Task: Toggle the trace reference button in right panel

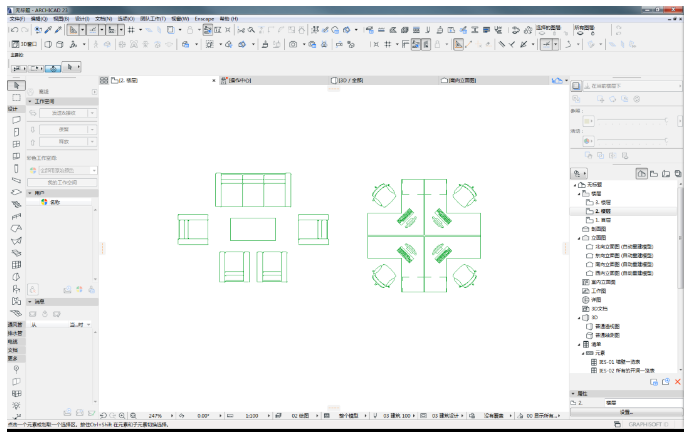Action: pos(576,86)
